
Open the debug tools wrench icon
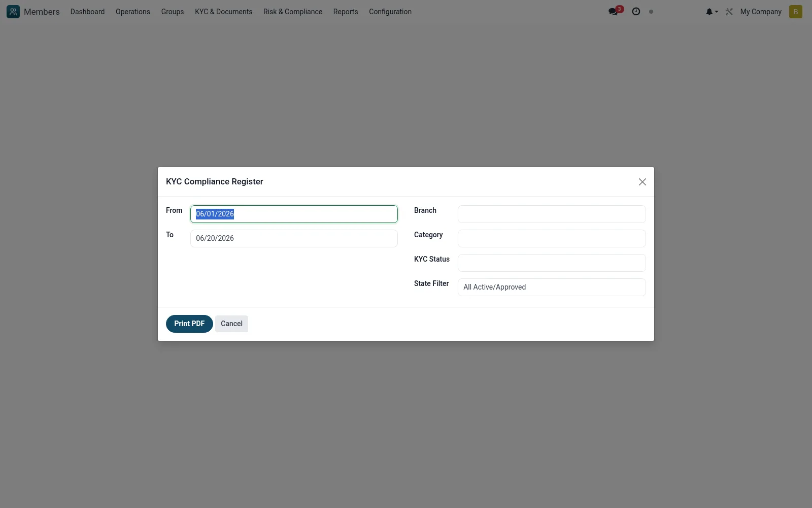pos(729,12)
